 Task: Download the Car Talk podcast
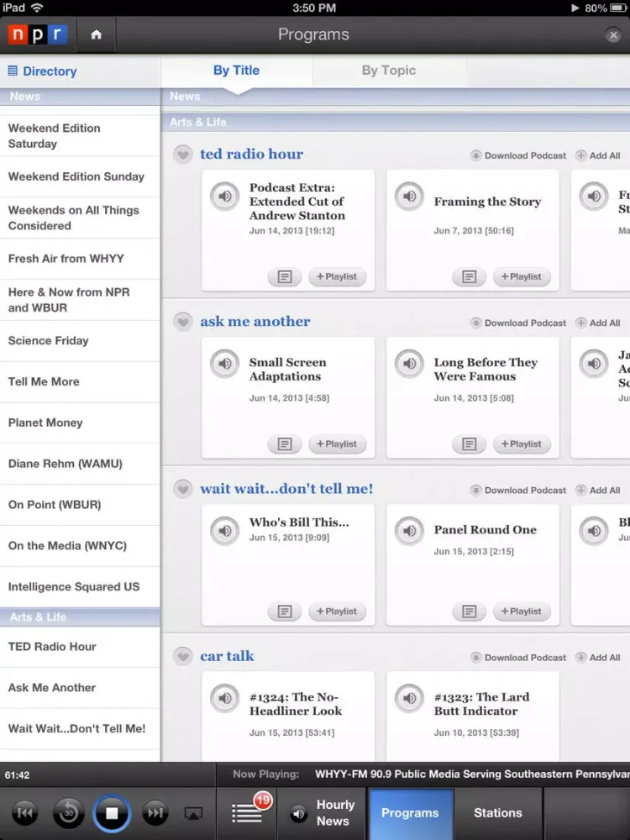(x=518, y=658)
